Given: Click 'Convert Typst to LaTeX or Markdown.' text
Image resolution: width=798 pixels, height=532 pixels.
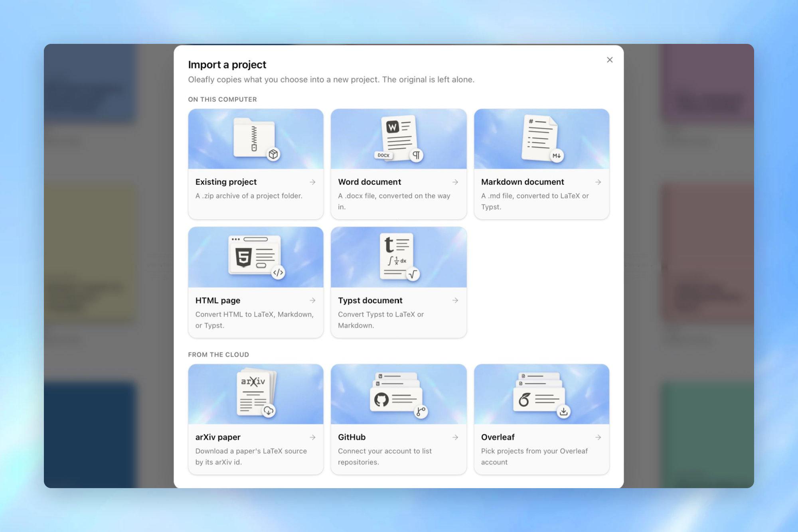Looking at the screenshot, I should coord(381,320).
